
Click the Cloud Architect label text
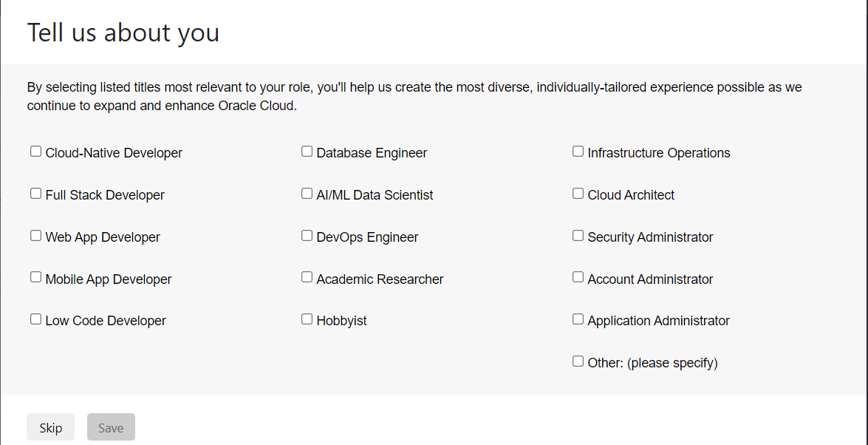click(x=631, y=195)
